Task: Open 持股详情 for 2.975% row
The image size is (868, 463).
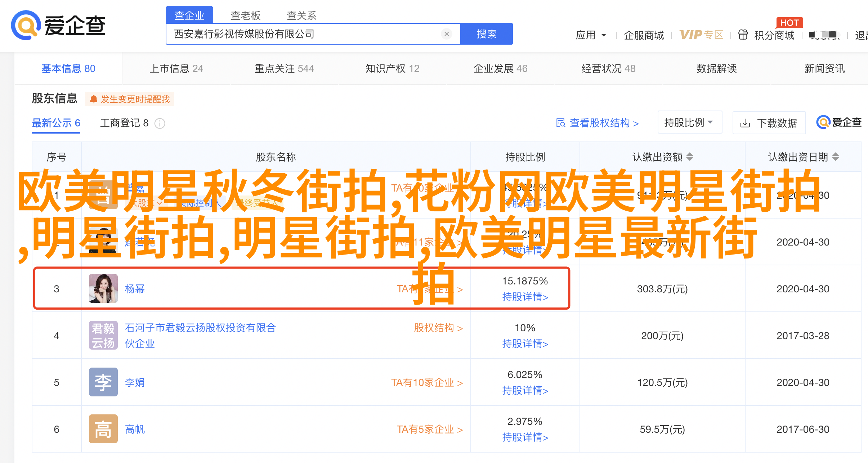Action: [x=525, y=437]
